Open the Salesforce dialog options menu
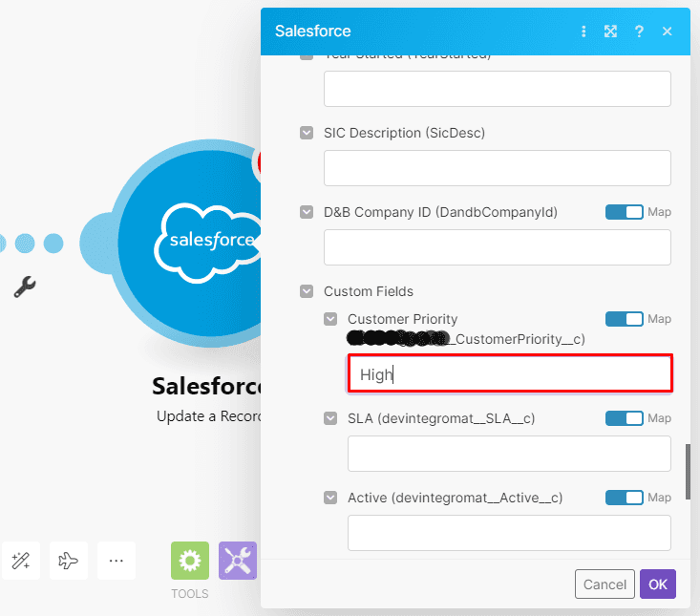 click(583, 32)
